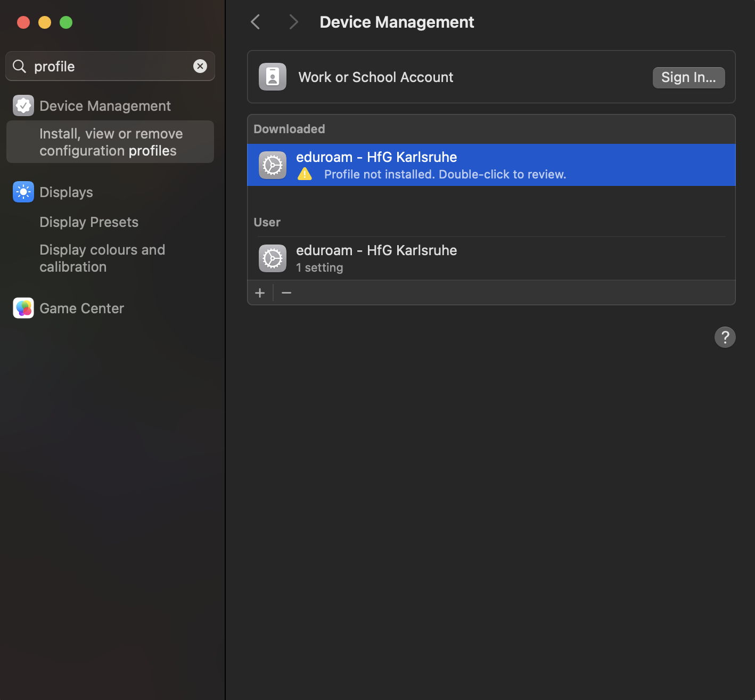Click the User section header

[267, 222]
